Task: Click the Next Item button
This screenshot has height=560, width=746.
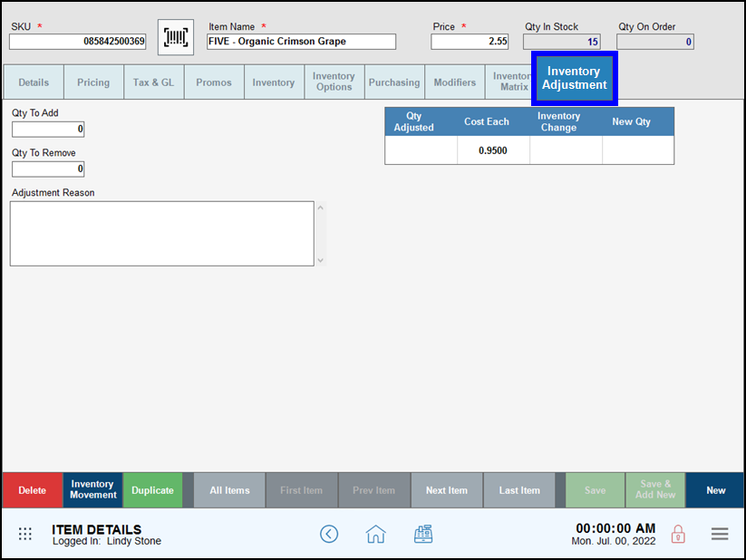Action: pos(446,490)
